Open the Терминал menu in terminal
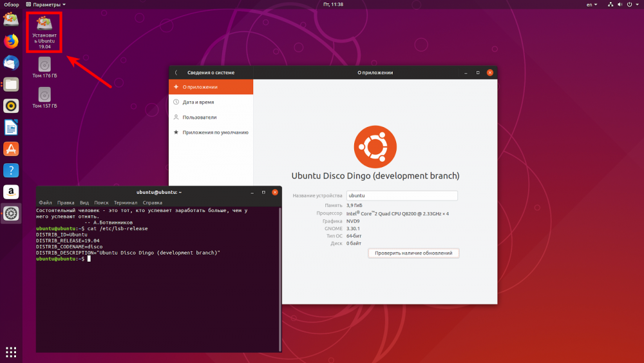 tap(126, 202)
